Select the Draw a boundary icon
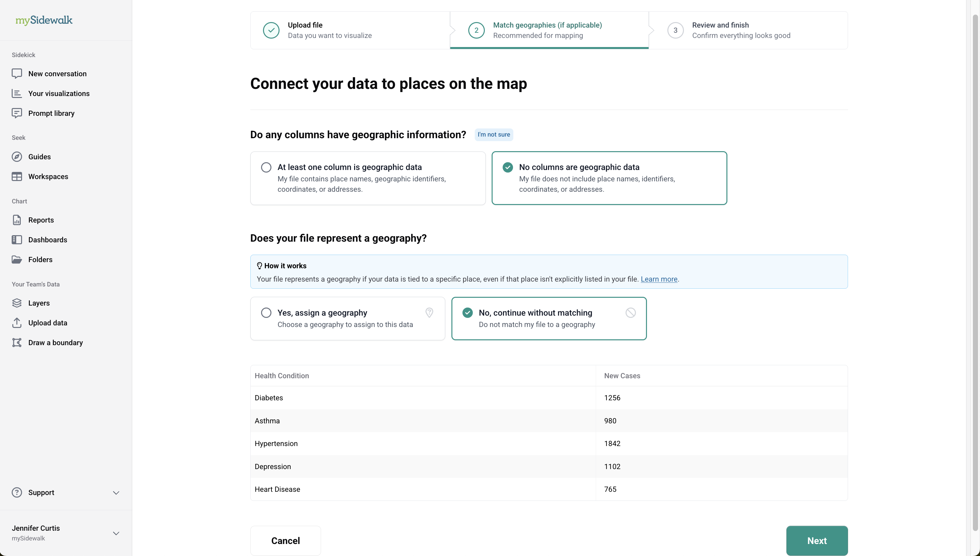The width and height of the screenshot is (980, 556). pyautogui.click(x=17, y=343)
